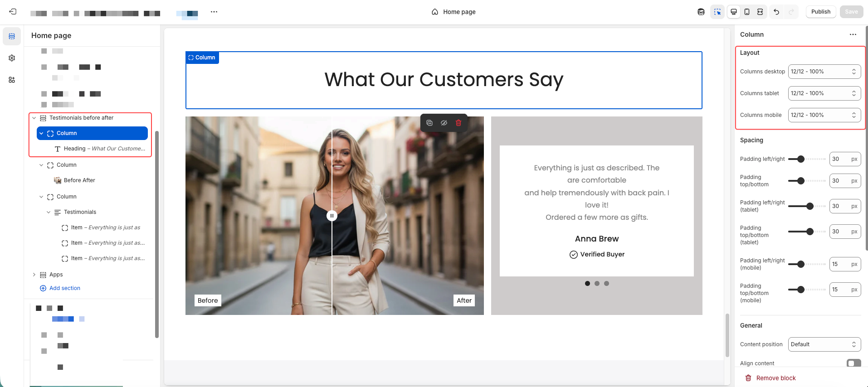Toggle the inspector selection icon
Screen dimensions: 868x387
717,12
